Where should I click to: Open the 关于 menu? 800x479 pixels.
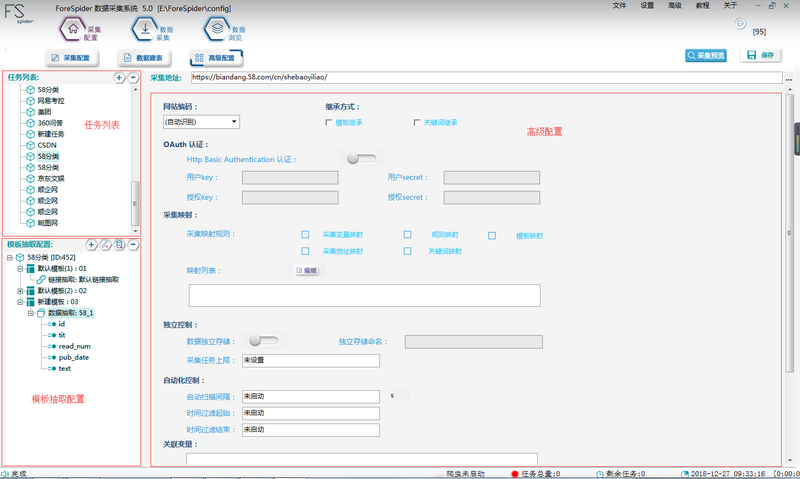[x=730, y=5]
